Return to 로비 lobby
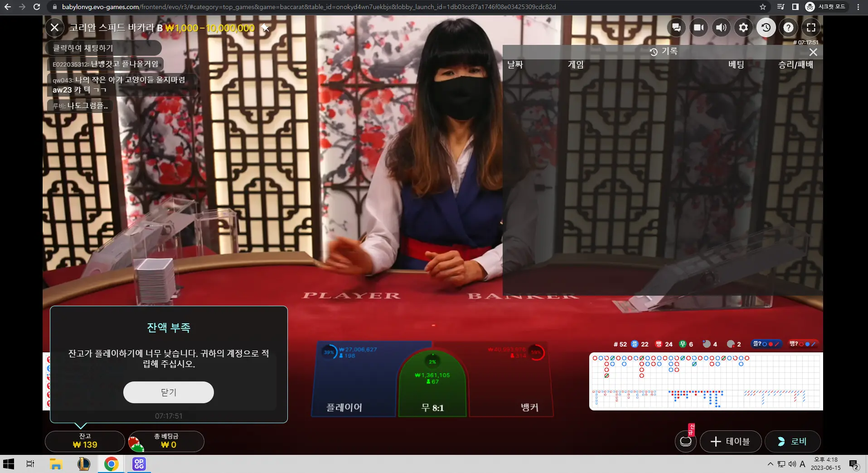The width and height of the screenshot is (868, 473). click(792, 441)
